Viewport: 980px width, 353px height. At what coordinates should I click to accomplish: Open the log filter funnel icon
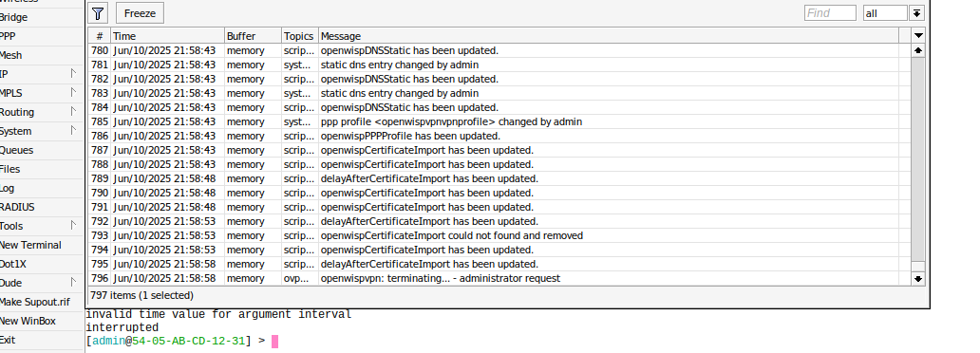pyautogui.click(x=98, y=13)
